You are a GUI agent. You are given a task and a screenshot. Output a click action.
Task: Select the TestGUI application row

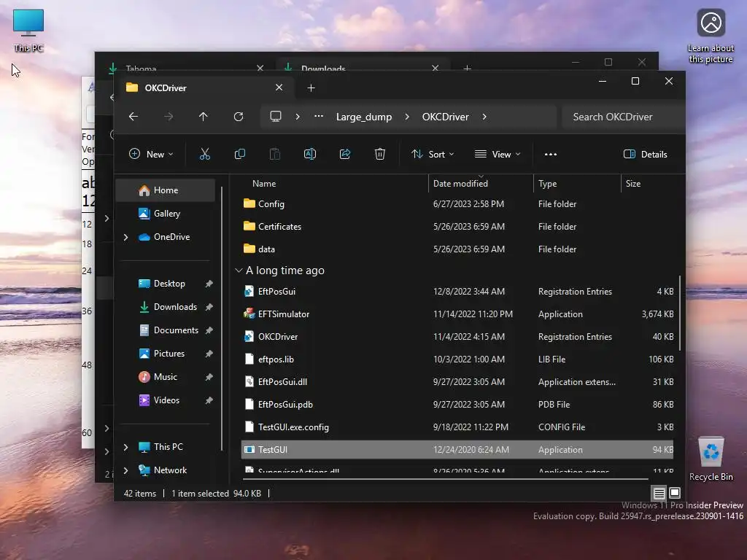click(x=457, y=449)
